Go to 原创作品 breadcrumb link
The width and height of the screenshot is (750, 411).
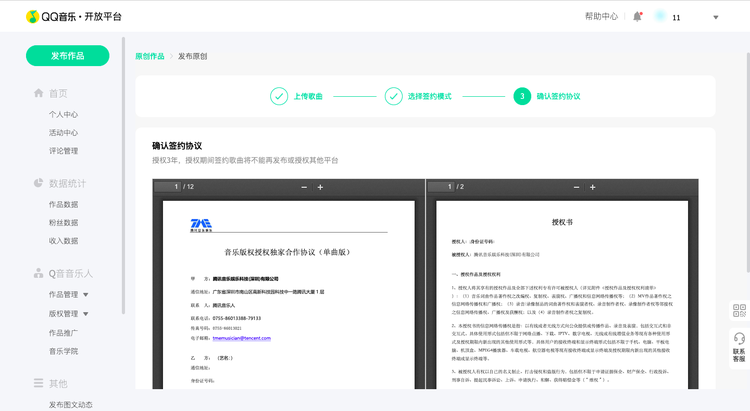(150, 56)
